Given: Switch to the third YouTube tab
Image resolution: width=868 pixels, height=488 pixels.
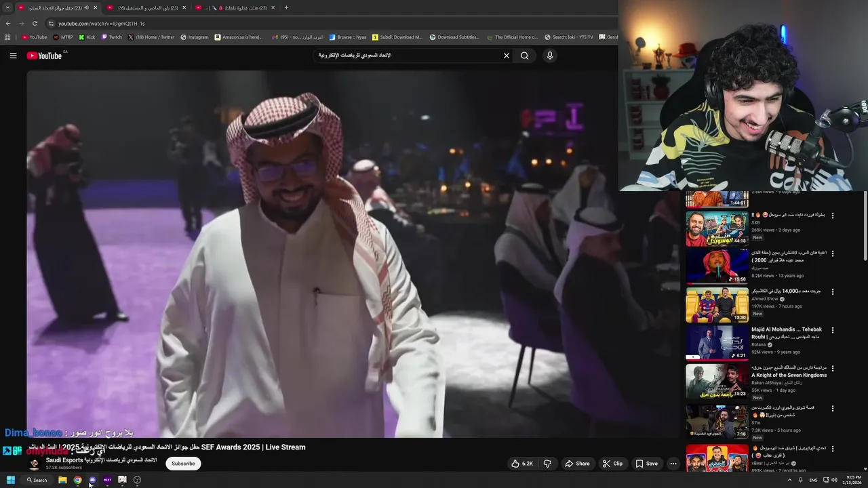Looking at the screenshot, I should [235, 7].
